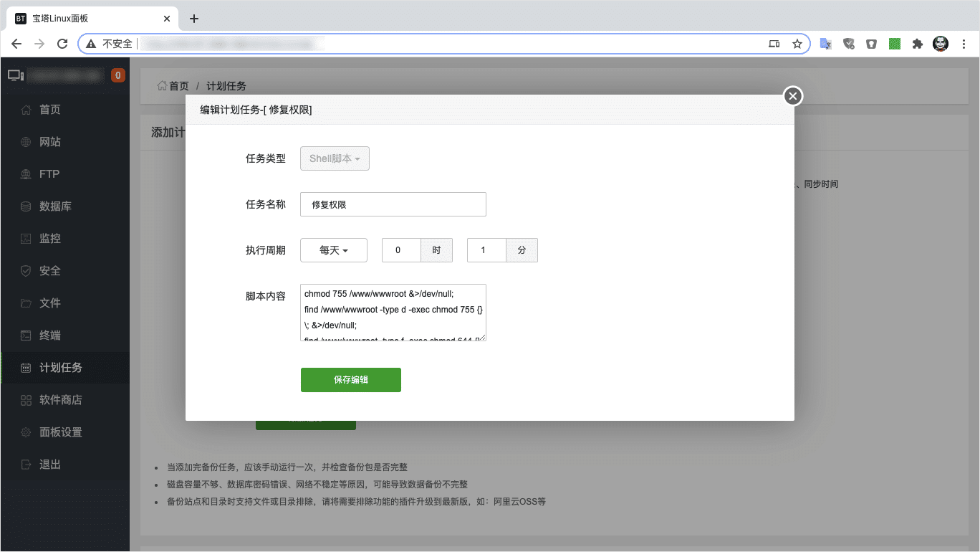
Task: Open the 网站 globe icon in sidebar
Action: pos(26,142)
